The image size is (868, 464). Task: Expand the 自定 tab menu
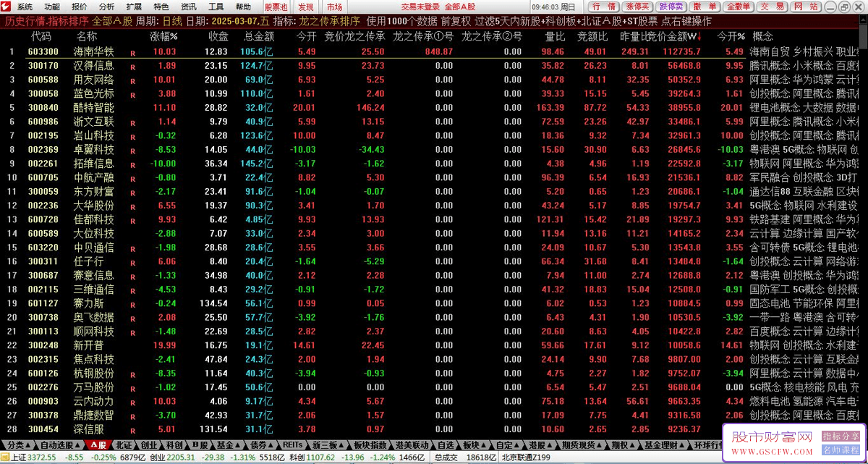tap(508, 444)
